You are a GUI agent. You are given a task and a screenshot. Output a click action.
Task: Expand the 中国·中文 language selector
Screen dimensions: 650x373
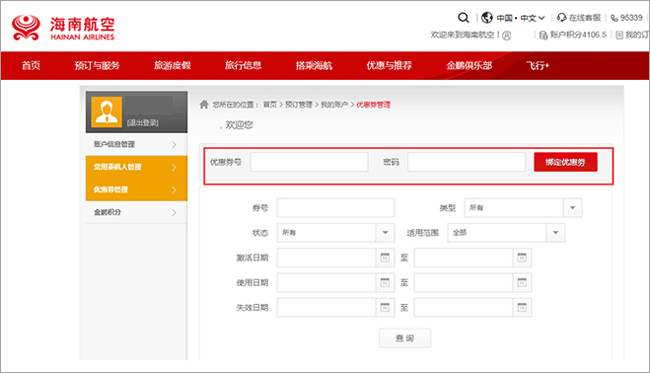[x=521, y=18]
